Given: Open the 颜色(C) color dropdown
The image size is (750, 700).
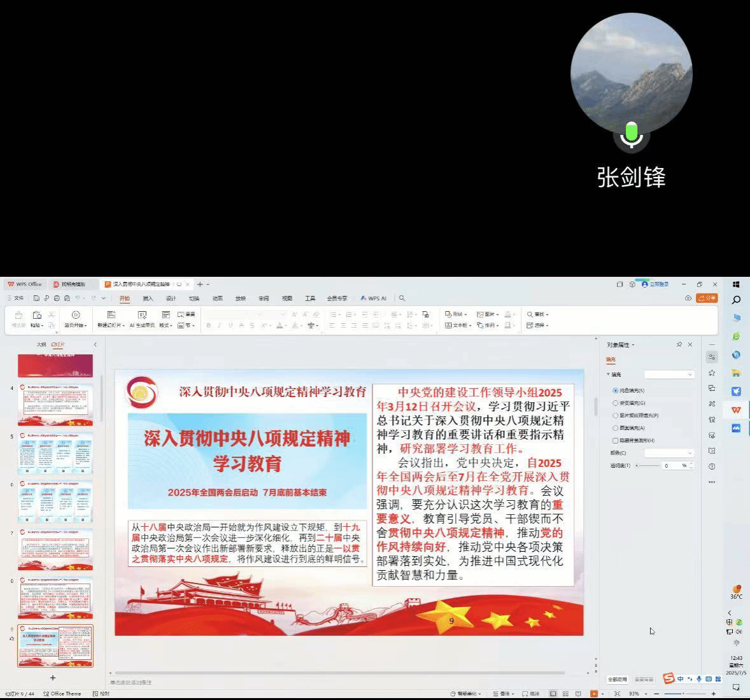Looking at the screenshot, I should (x=669, y=453).
